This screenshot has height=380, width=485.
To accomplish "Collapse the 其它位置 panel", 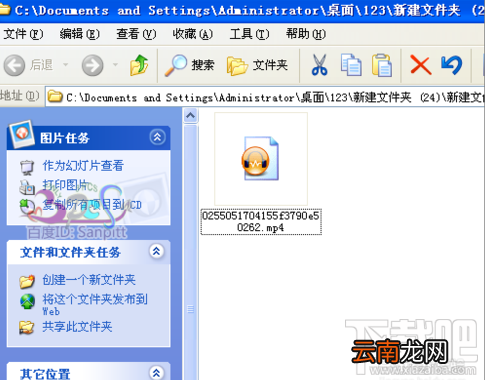I will (x=157, y=373).
